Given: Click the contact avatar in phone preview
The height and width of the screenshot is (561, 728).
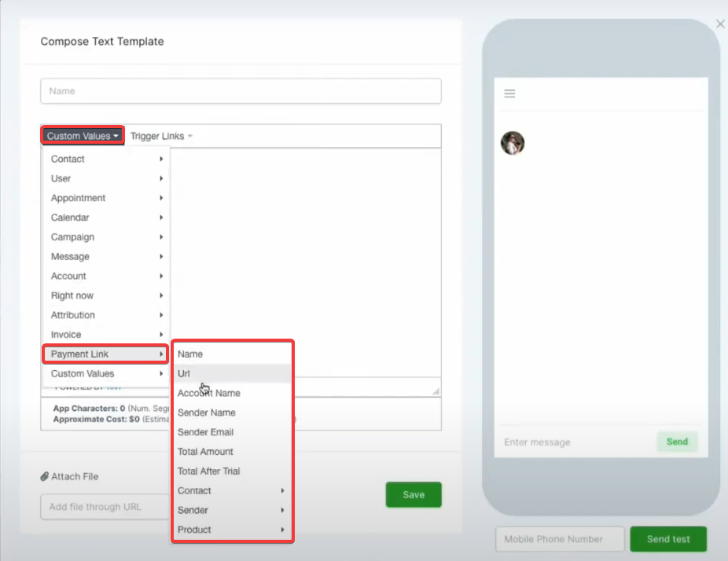Looking at the screenshot, I should pyautogui.click(x=513, y=143).
